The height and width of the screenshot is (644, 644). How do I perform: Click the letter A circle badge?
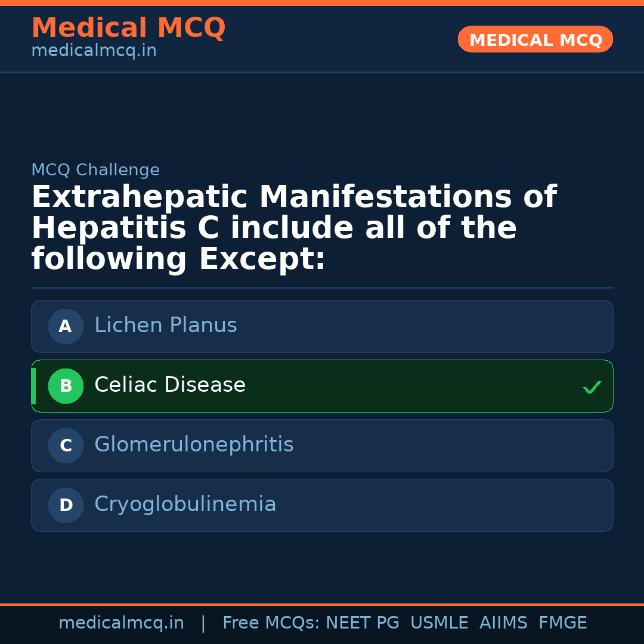(66, 326)
